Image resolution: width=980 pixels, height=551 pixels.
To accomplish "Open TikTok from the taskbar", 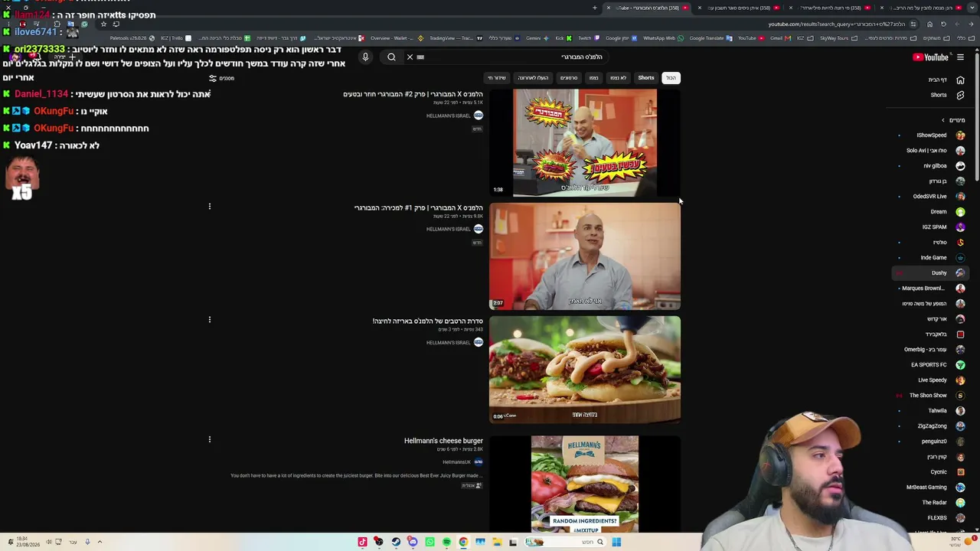I will tap(362, 543).
